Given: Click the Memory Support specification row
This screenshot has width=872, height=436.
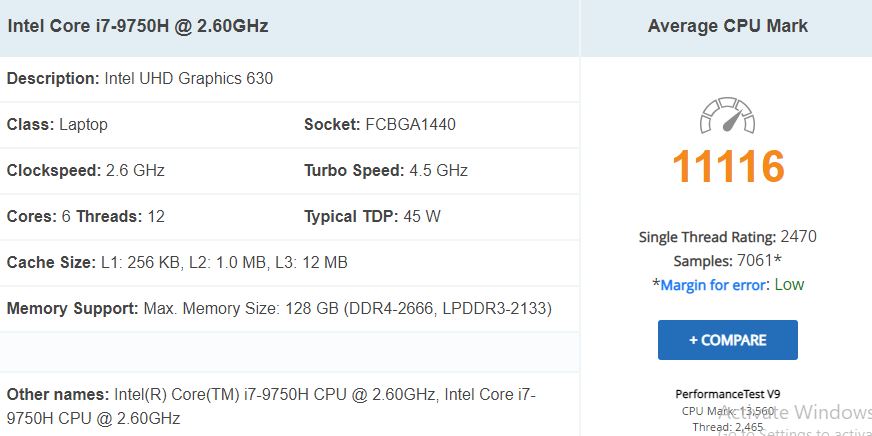Looking at the screenshot, I should pos(289,309).
